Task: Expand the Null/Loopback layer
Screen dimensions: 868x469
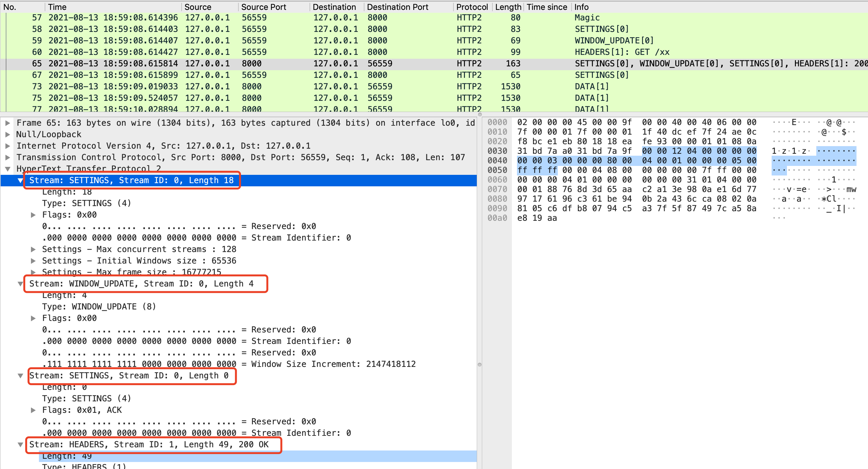Action: point(7,134)
